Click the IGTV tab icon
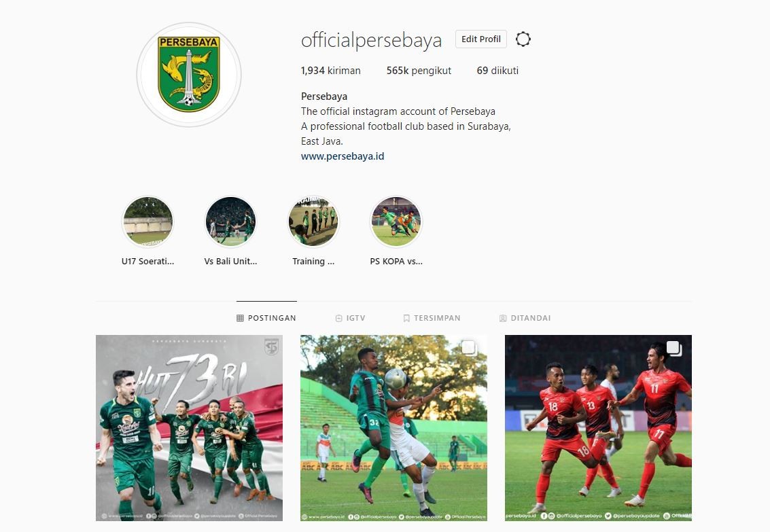The width and height of the screenshot is (770, 532). pos(339,318)
